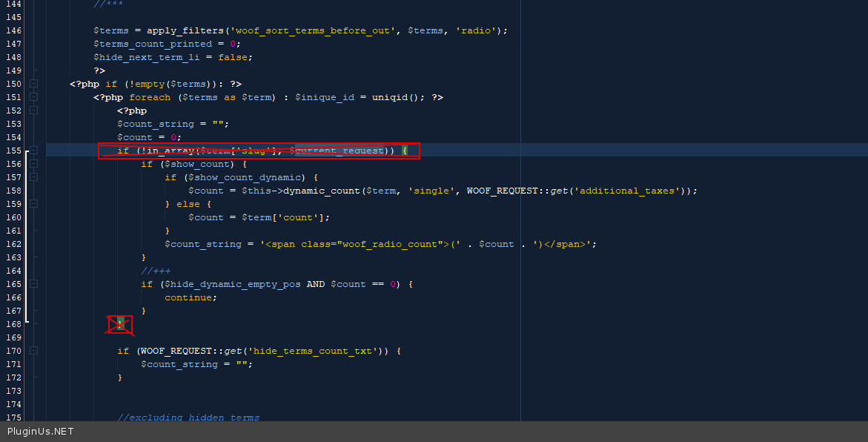The width and height of the screenshot is (868, 442).
Task: Collapse the else block at line 159
Action: tap(33, 204)
